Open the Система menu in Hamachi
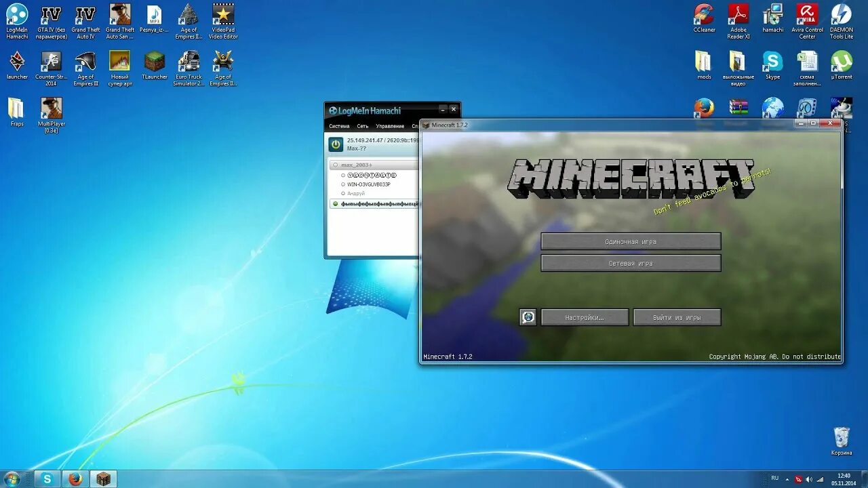The image size is (868, 488). (x=339, y=126)
